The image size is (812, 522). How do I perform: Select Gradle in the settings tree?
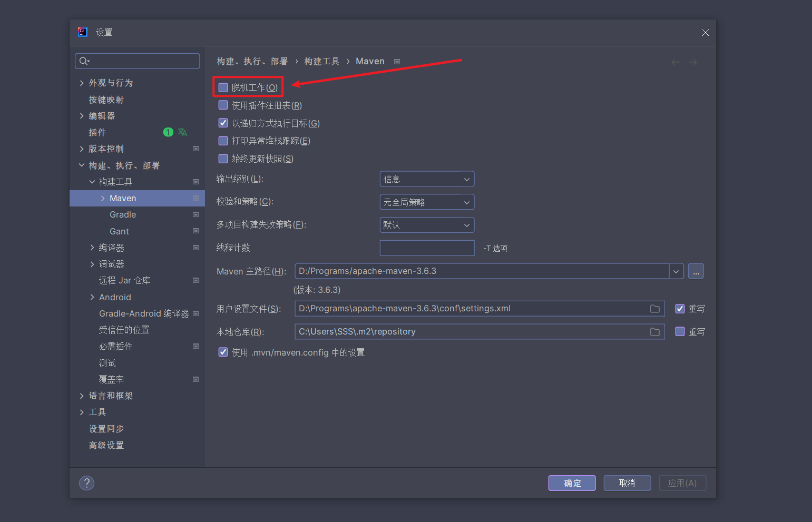(123, 214)
